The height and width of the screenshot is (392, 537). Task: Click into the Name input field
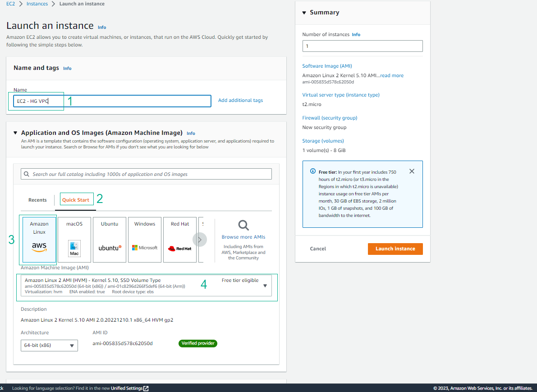point(112,101)
